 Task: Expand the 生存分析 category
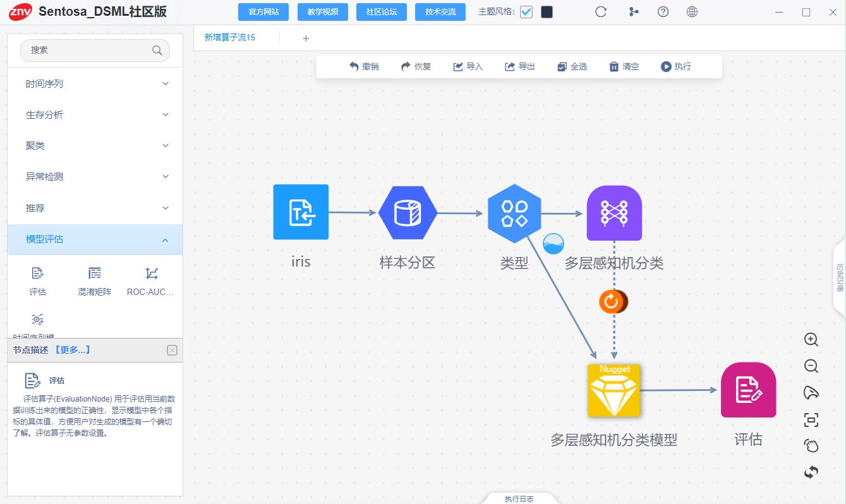95,114
